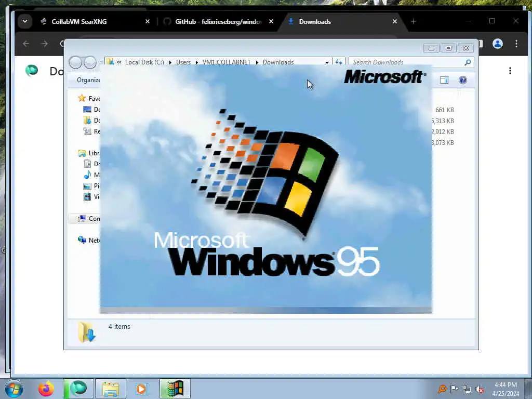Click the Windows Start button
Viewport: 532px width, 399px height.
(14, 389)
